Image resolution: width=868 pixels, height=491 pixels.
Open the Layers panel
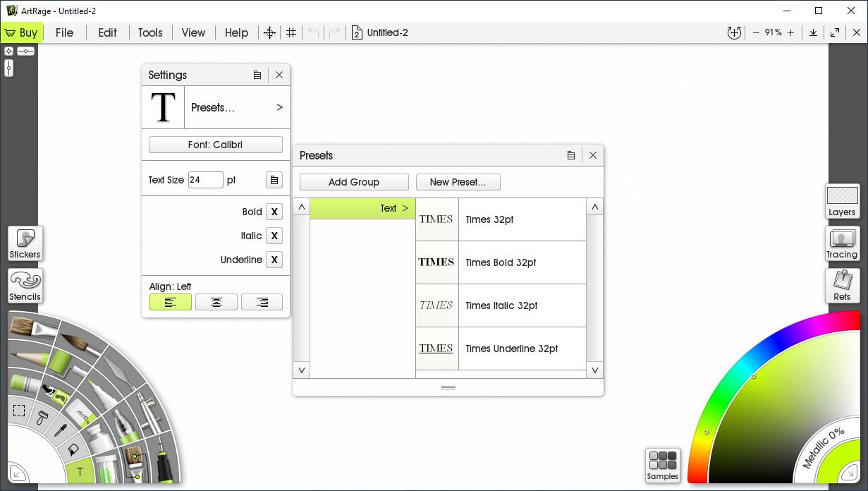click(x=842, y=202)
